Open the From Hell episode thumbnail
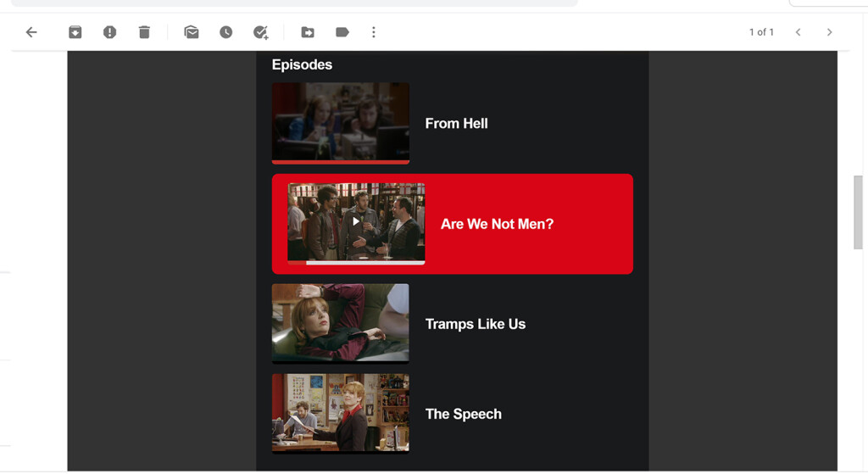868x474 pixels. pyautogui.click(x=341, y=123)
